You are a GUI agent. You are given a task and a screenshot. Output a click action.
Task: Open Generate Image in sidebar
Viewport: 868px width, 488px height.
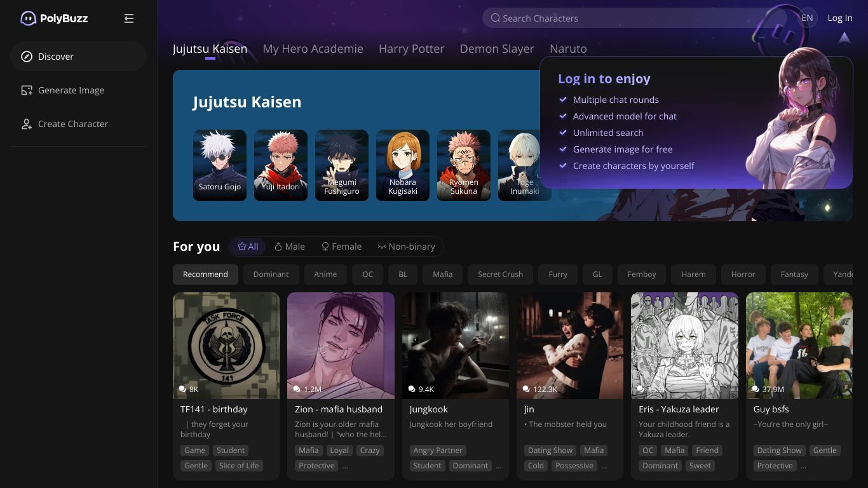coord(78,90)
